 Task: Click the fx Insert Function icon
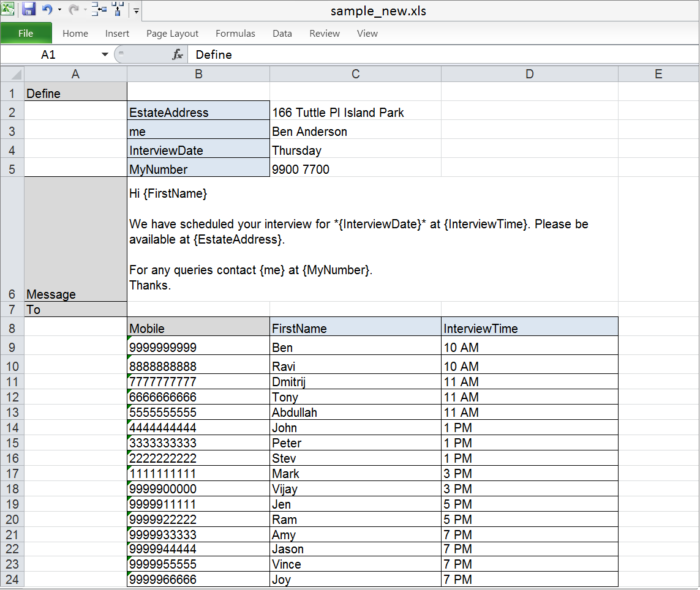(178, 54)
